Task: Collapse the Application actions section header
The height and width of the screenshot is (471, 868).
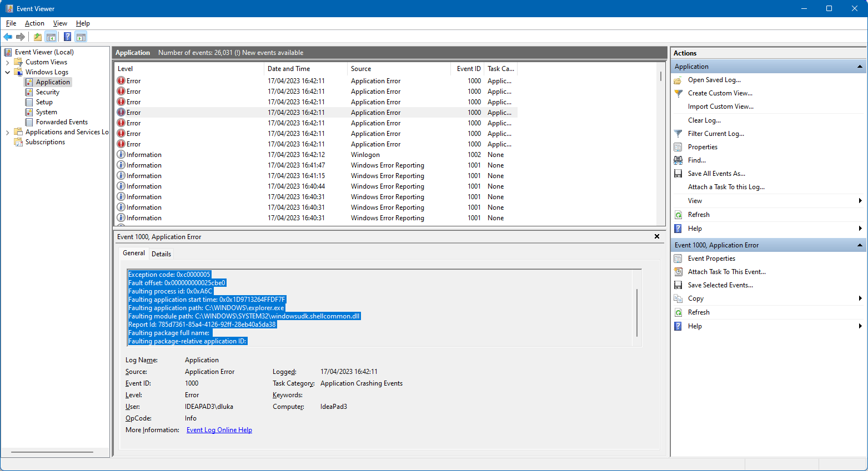Action: 860,66
